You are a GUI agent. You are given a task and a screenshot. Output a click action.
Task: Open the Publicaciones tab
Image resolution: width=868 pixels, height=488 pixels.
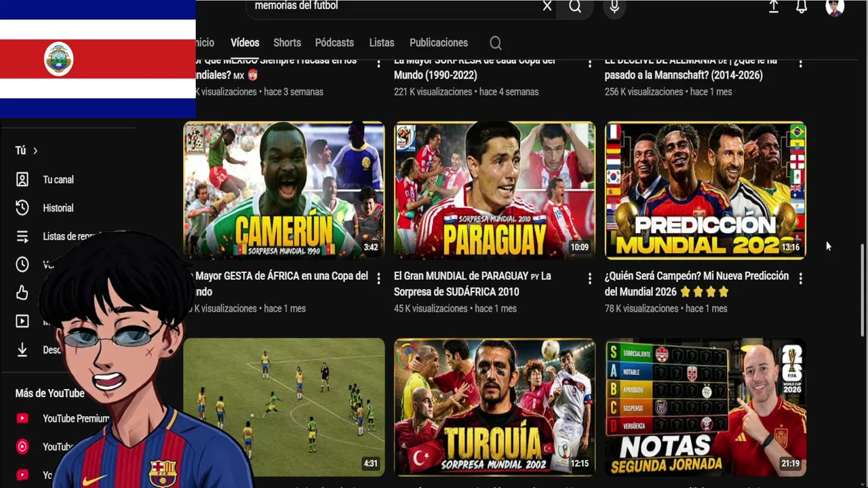click(x=439, y=43)
